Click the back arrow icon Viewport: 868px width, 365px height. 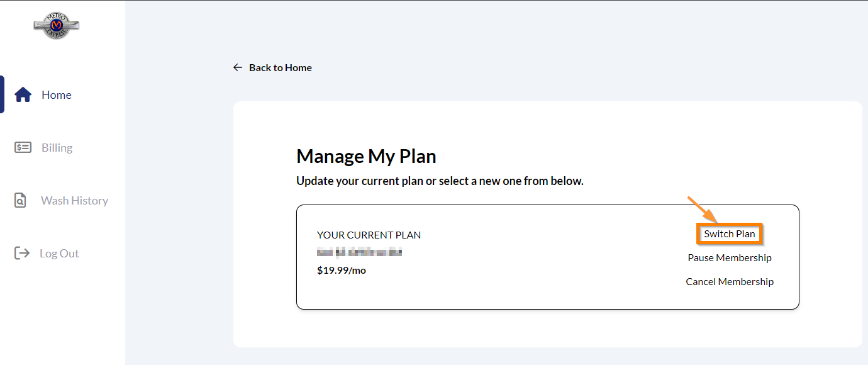point(237,67)
